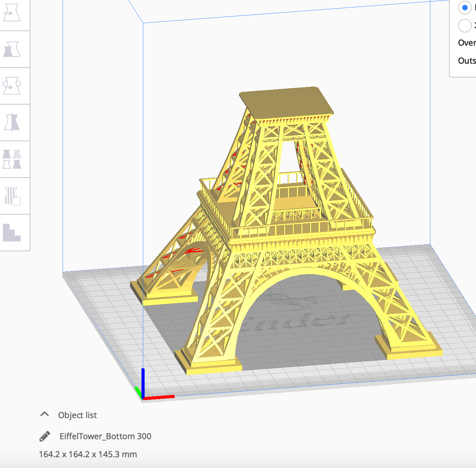476x468 pixels.
Task: Select the Scale tool in the toolbar
Action: (11, 49)
